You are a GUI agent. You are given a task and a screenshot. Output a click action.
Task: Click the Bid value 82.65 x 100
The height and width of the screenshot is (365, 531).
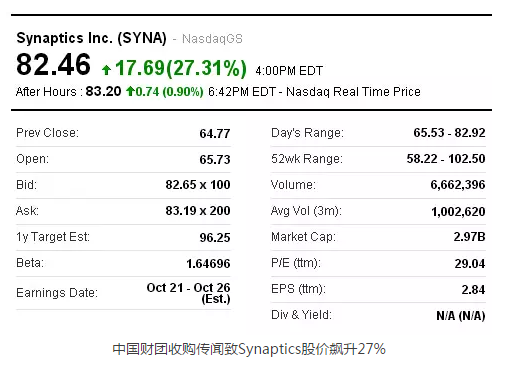click(198, 185)
